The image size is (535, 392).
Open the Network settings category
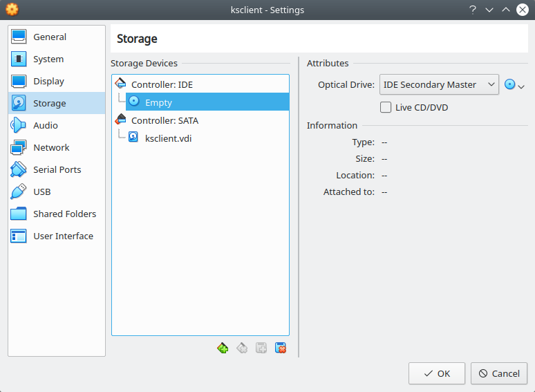[57, 147]
